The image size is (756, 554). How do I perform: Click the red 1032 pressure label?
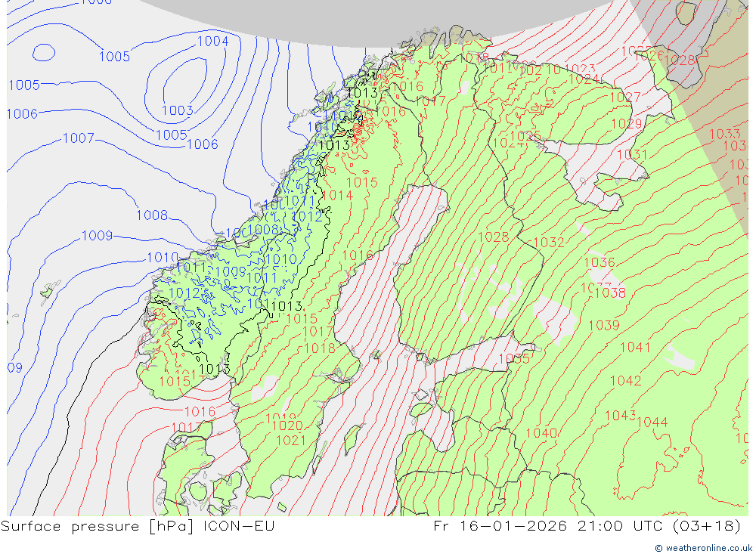coord(549,242)
